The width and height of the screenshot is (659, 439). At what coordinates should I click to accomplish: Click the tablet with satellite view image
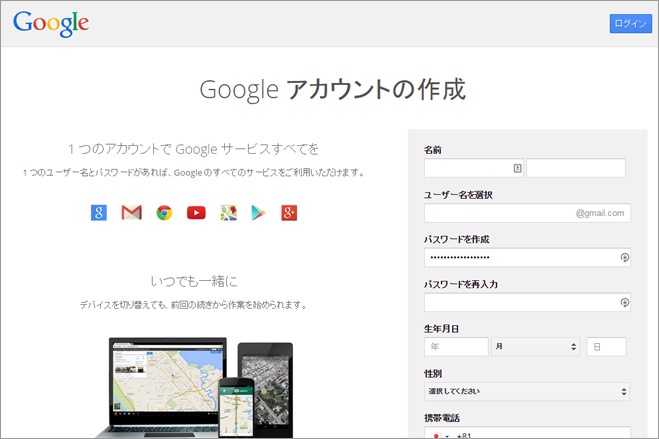click(x=269, y=389)
